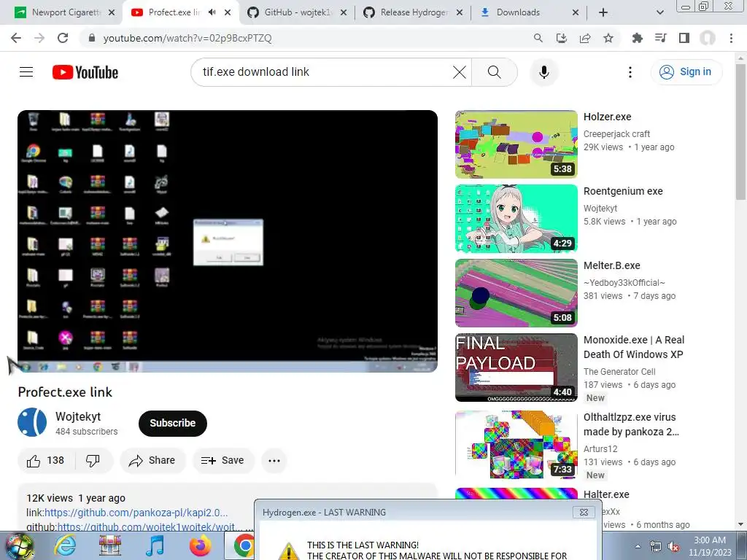
Task: Launch Internet Explorer from taskbar
Action: (x=65, y=545)
